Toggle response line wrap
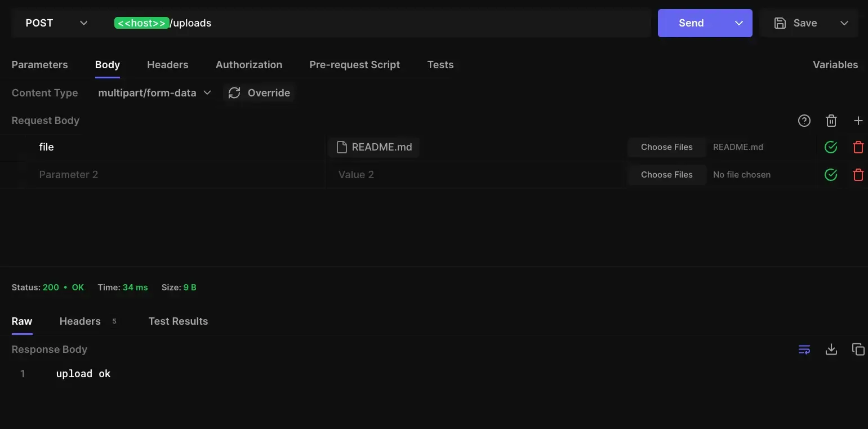 click(x=804, y=350)
